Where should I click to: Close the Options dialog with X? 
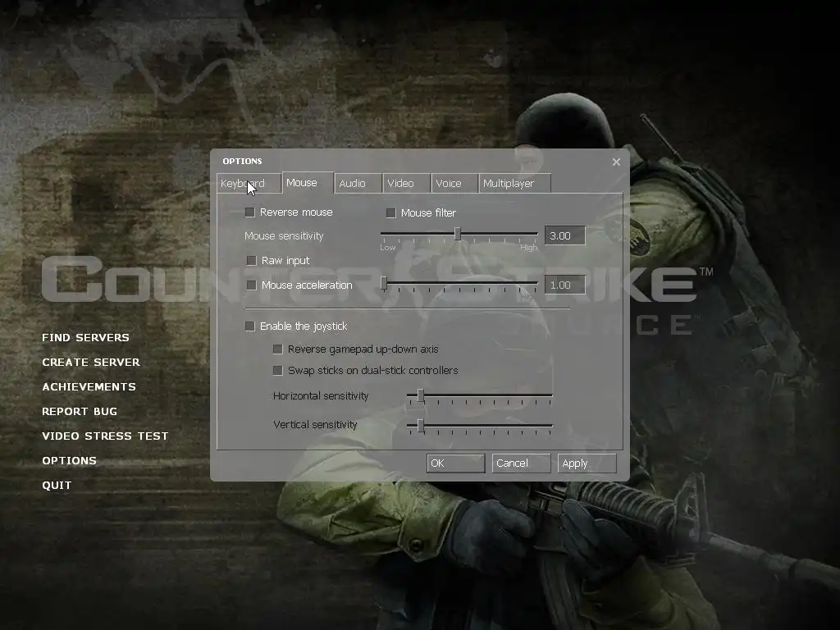click(x=616, y=162)
